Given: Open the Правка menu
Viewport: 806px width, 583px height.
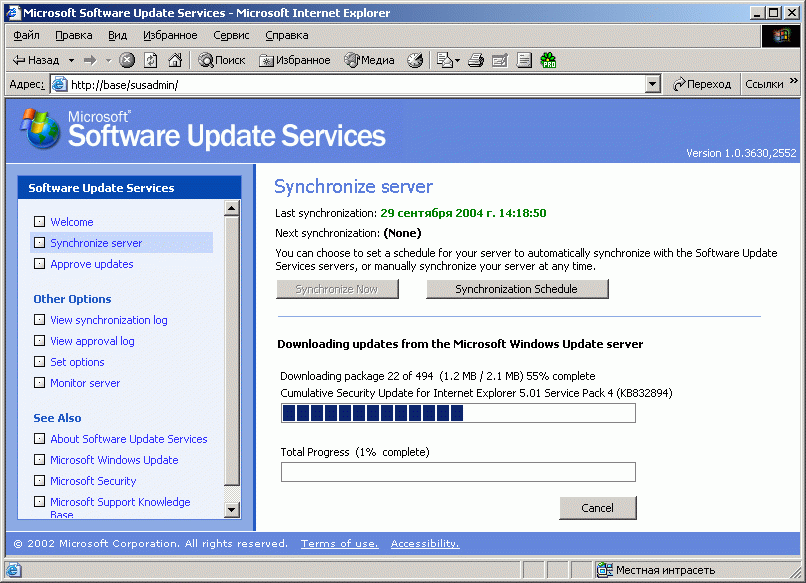Looking at the screenshot, I should pyautogui.click(x=74, y=35).
